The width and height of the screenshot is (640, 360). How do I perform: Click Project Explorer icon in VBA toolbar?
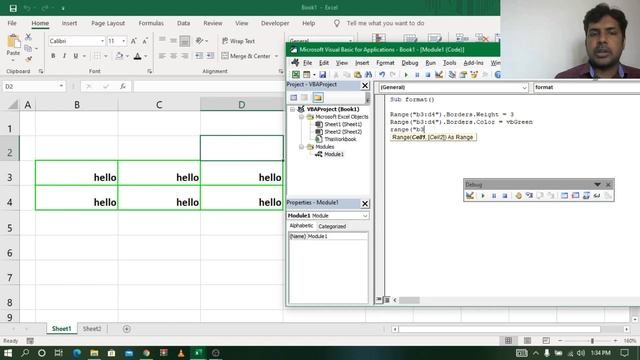(452, 75)
